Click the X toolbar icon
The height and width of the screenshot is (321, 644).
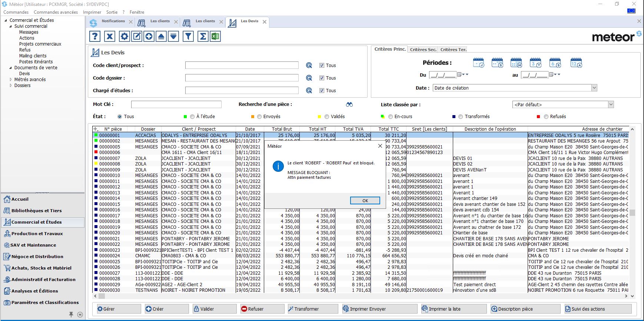(110, 36)
